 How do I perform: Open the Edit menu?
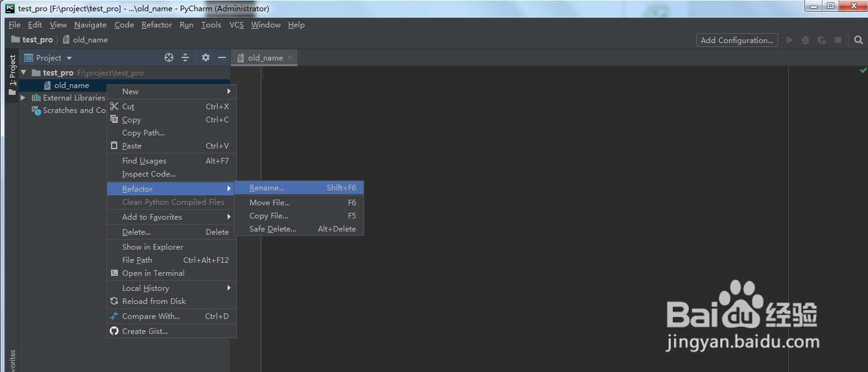coord(35,25)
